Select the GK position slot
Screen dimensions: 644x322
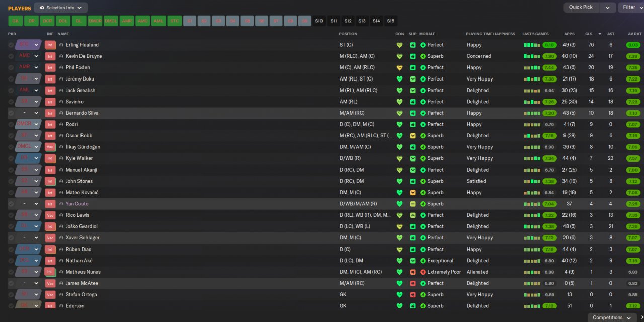[x=15, y=21]
